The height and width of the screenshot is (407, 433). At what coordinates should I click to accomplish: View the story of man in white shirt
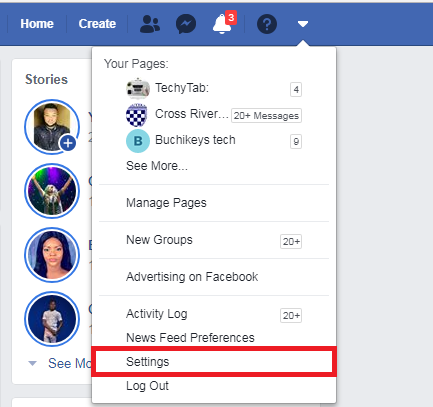[52, 319]
